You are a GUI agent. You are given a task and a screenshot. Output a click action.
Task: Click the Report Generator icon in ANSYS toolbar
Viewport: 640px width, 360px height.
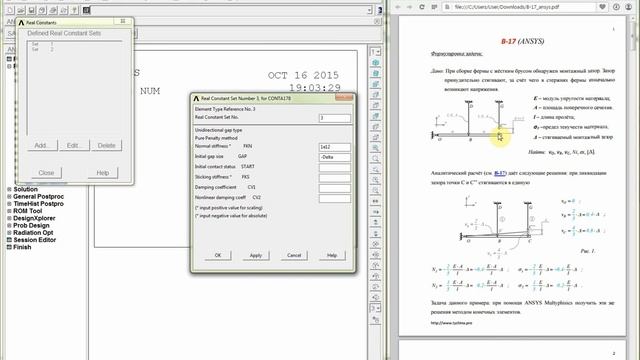63,10
